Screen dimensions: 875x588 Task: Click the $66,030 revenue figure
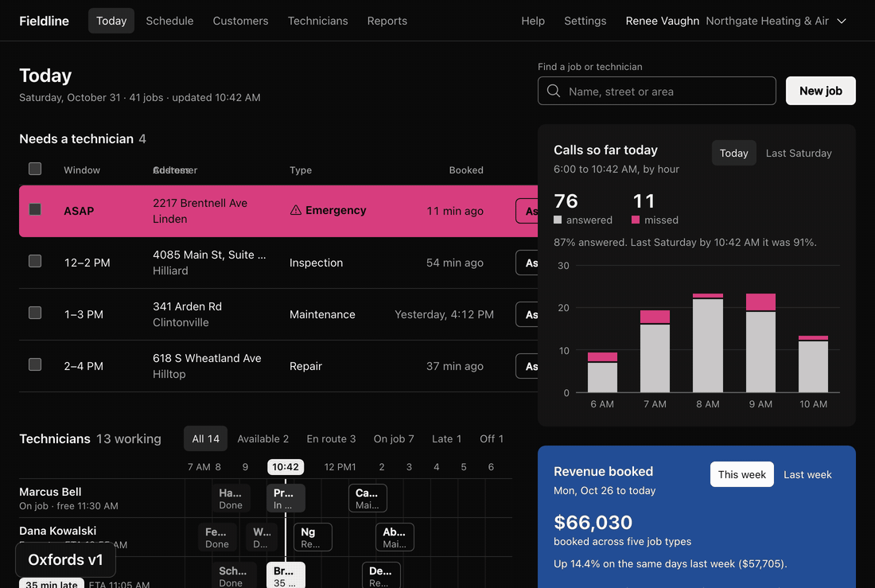[593, 522]
